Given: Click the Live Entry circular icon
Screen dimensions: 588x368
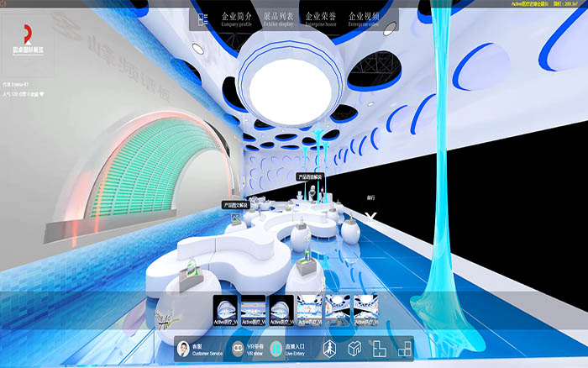Looking at the screenshot, I should (x=276, y=349).
